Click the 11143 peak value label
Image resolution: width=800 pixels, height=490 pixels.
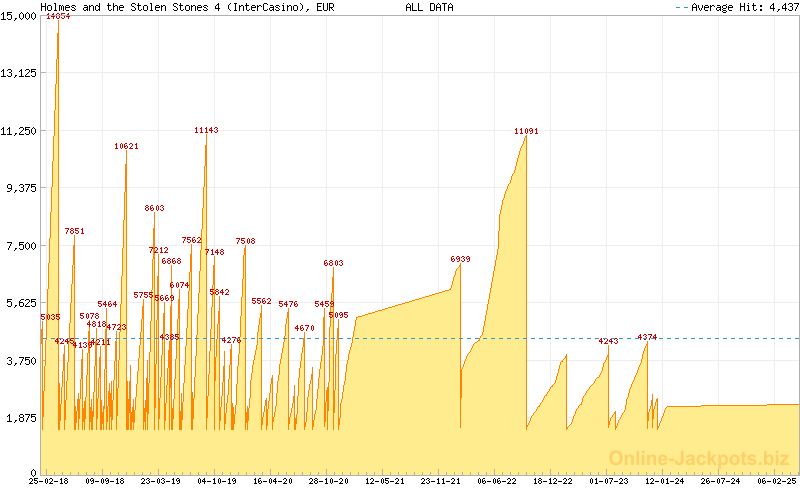(x=206, y=130)
